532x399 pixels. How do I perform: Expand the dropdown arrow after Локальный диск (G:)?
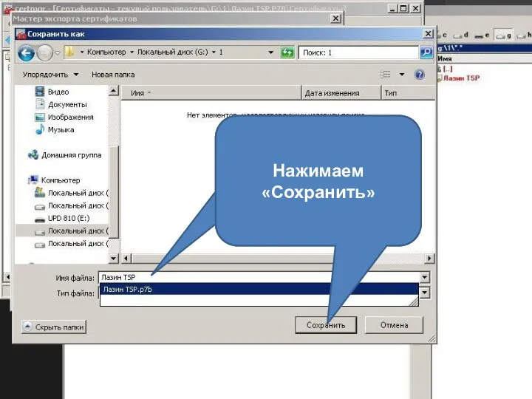coord(214,52)
